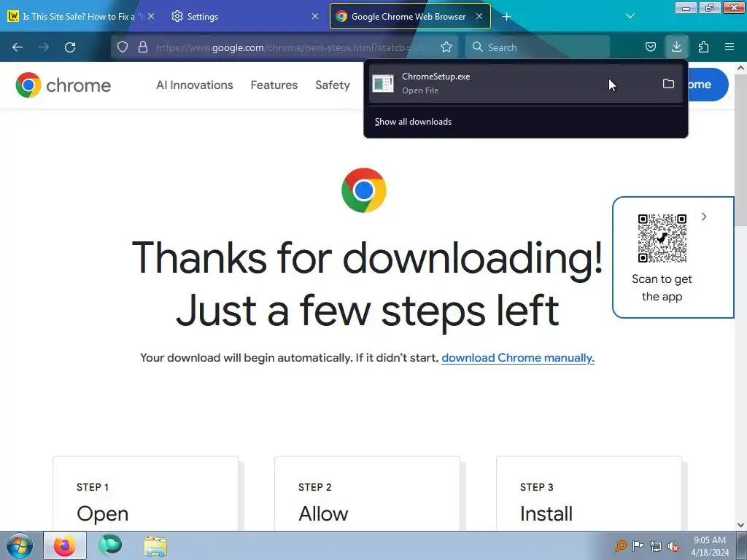
Task: Go back using the back arrow
Action: coord(18,47)
